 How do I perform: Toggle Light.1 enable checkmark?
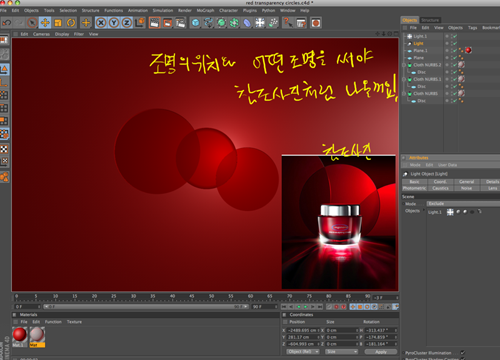[455, 36]
